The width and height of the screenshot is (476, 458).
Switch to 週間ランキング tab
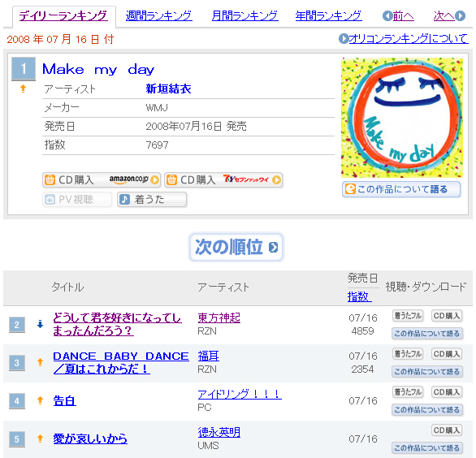pos(158,15)
